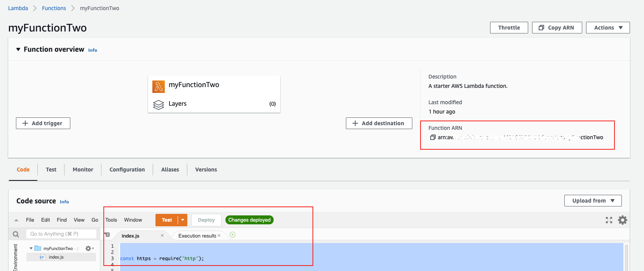Open the environment gear settings dropdown
This screenshot has width=644, height=271.
click(x=89, y=248)
